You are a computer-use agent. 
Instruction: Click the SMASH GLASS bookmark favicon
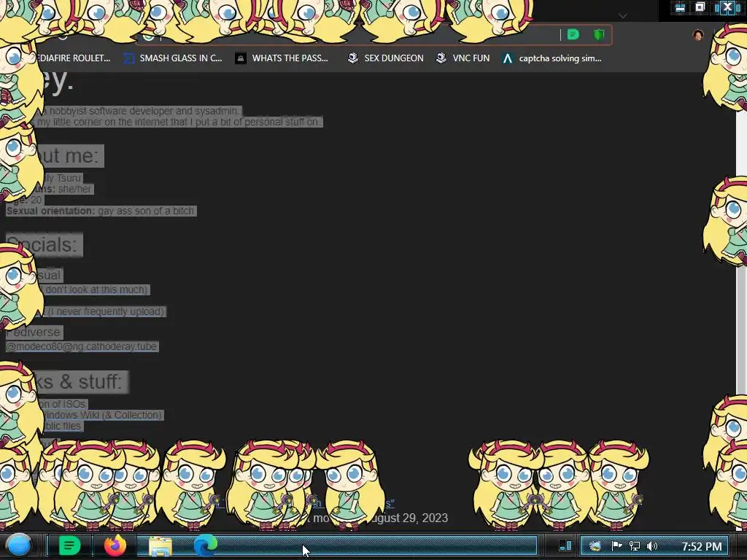tap(128, 58)
